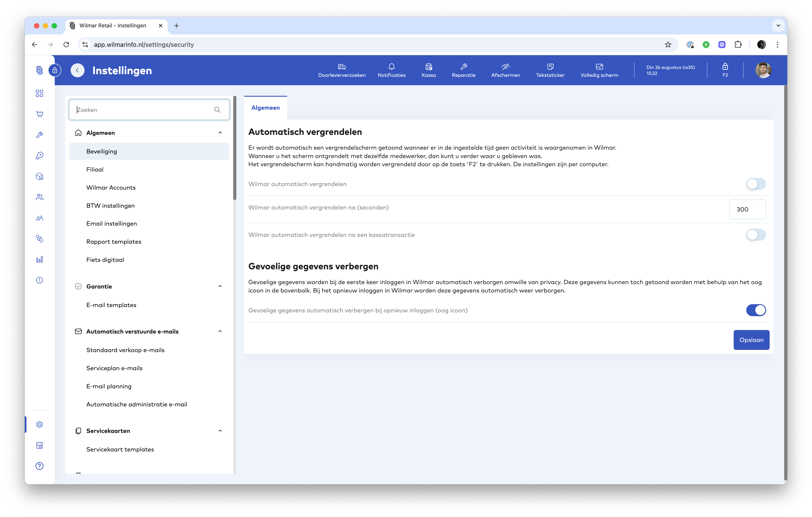
Task: Disable gevoelige gegevens verbergen toggle
Action: [756, 310]
